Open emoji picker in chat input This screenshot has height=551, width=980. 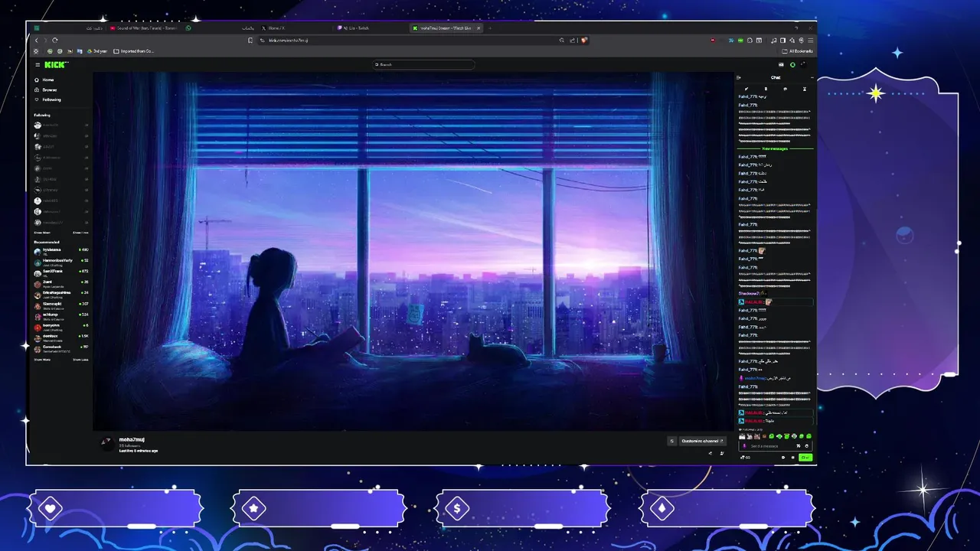(807, 446)
